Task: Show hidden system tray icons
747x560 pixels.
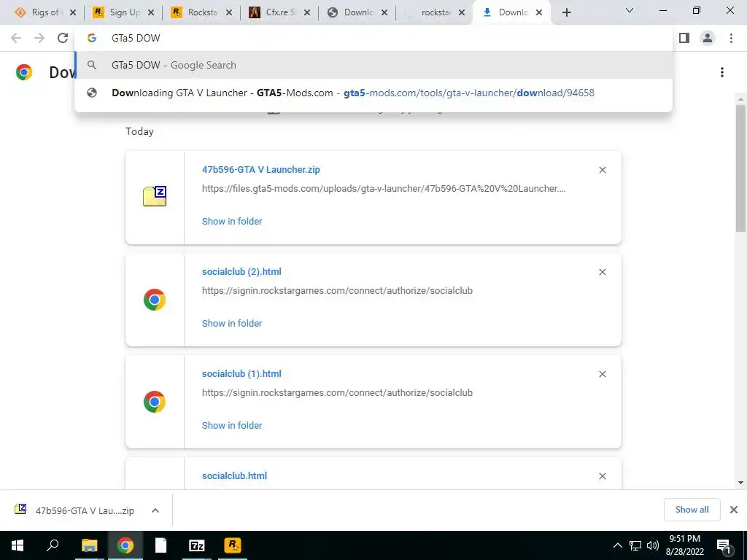Action: 617,545
